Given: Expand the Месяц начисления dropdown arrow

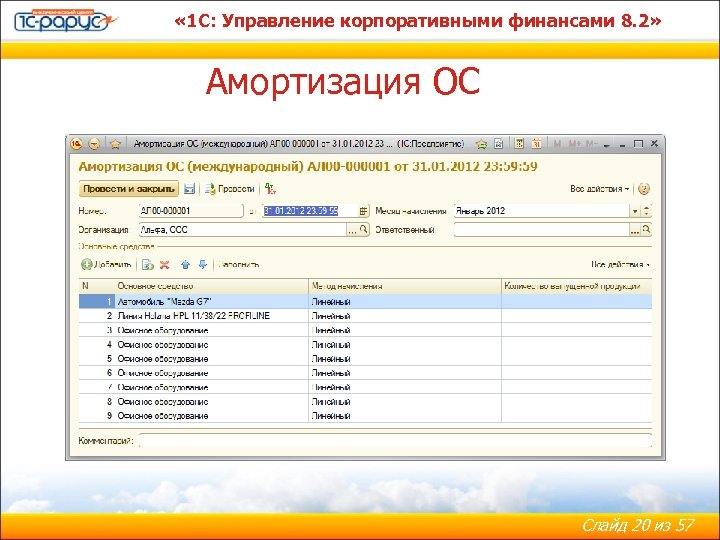Looking at the screenshot, I should [635, 211].
